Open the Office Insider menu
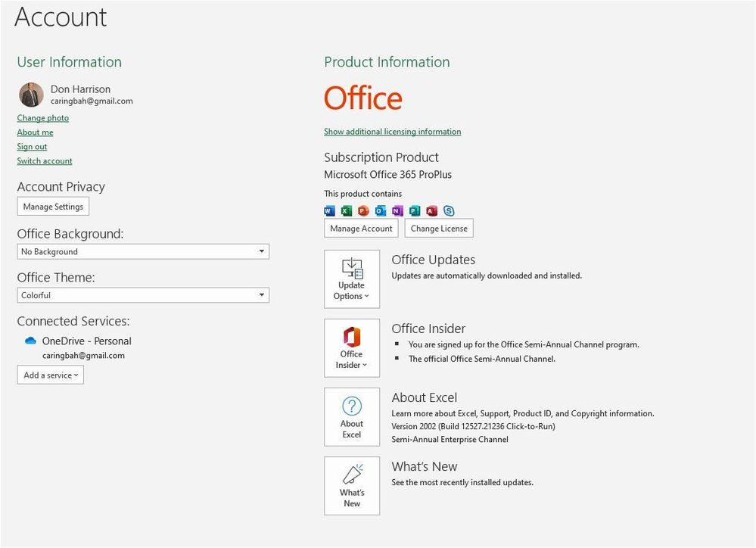 click(352, 348)
